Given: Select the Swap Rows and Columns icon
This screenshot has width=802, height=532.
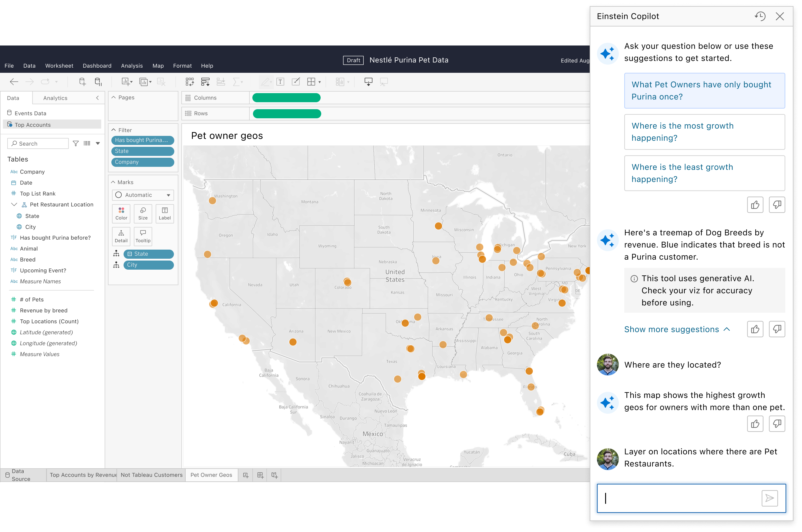Looking at the screenshot, I should point(190,81).
